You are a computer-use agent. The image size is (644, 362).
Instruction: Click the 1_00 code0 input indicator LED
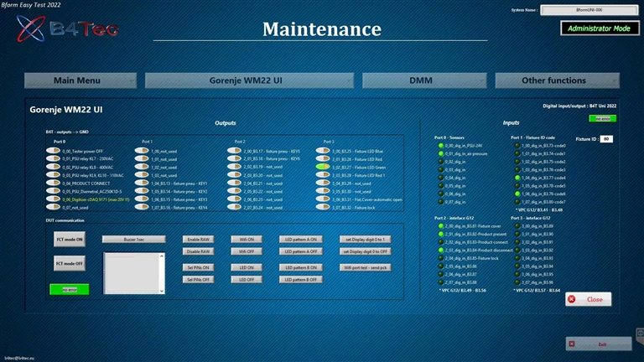click(517, 145)
